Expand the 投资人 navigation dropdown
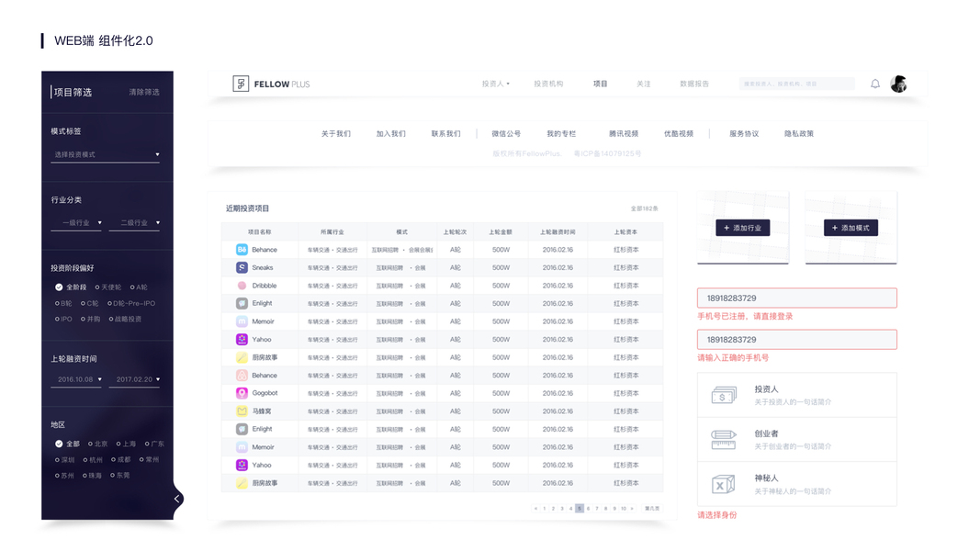This screenshot has height=551, width=980. click(496, 84)
